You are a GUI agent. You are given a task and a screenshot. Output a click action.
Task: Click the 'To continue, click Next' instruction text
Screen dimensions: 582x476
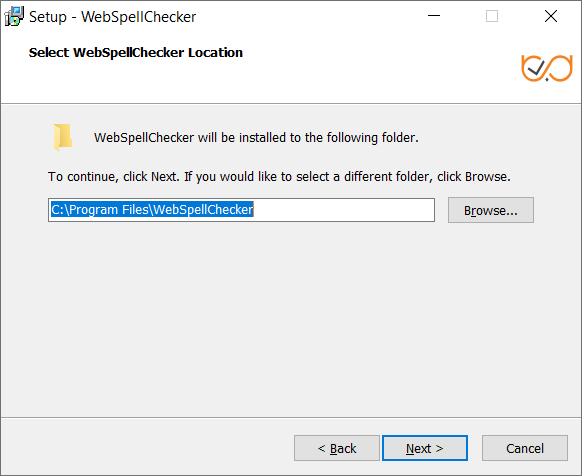pyautogui.click(x=114, y=177)
